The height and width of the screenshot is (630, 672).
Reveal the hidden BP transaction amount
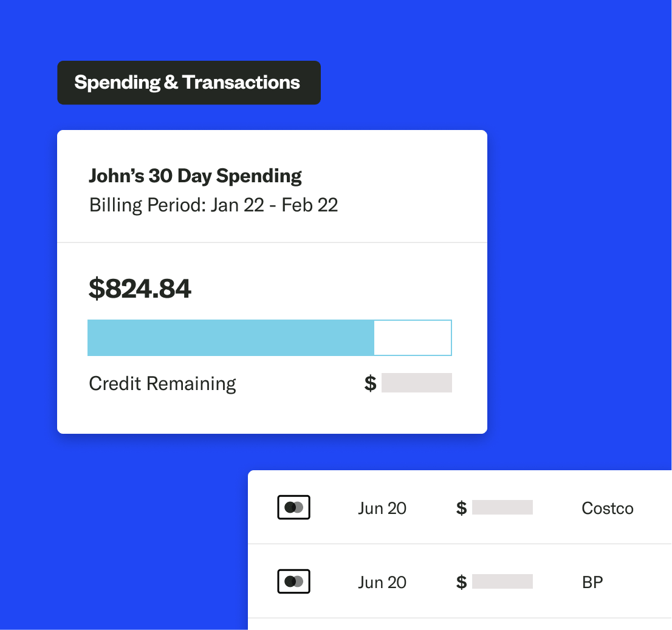click(502, 582)
